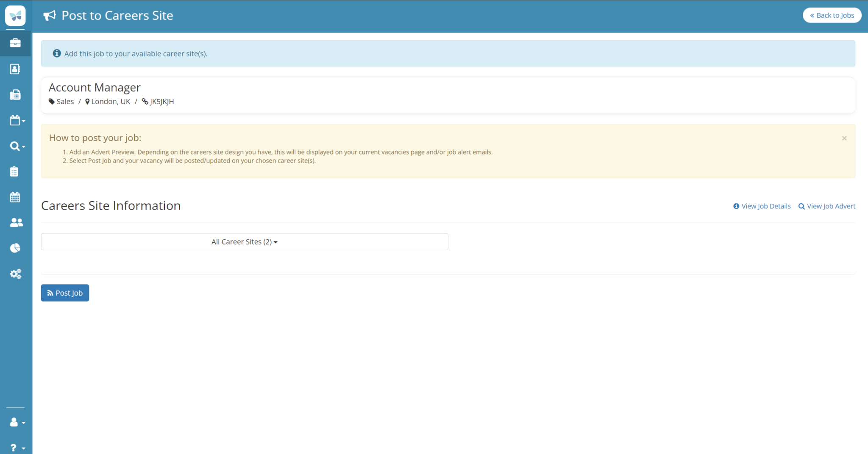Expand the search magnifier sidebar menu
The height and width of the screenshot is (454, 868).
pyautogui.click(x=17, y=146)
